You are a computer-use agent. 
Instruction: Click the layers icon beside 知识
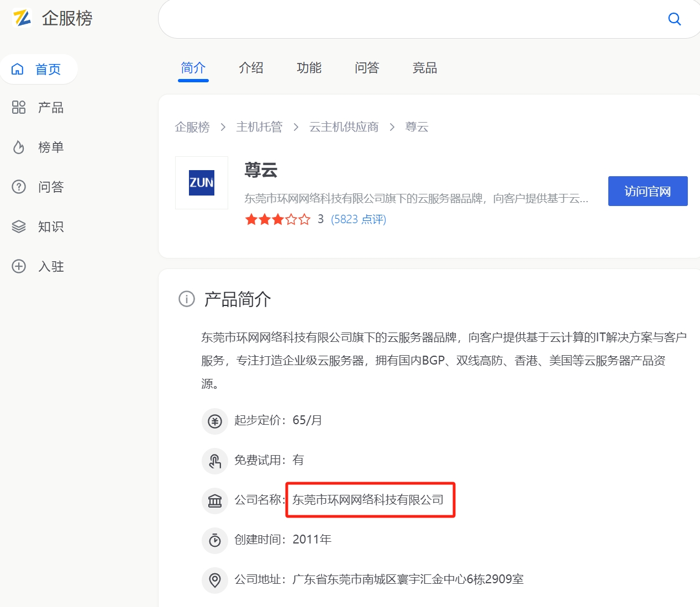coord(19,226)
